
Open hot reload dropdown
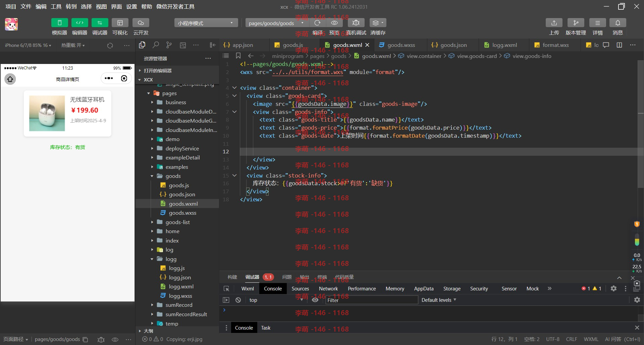(73, 45)
